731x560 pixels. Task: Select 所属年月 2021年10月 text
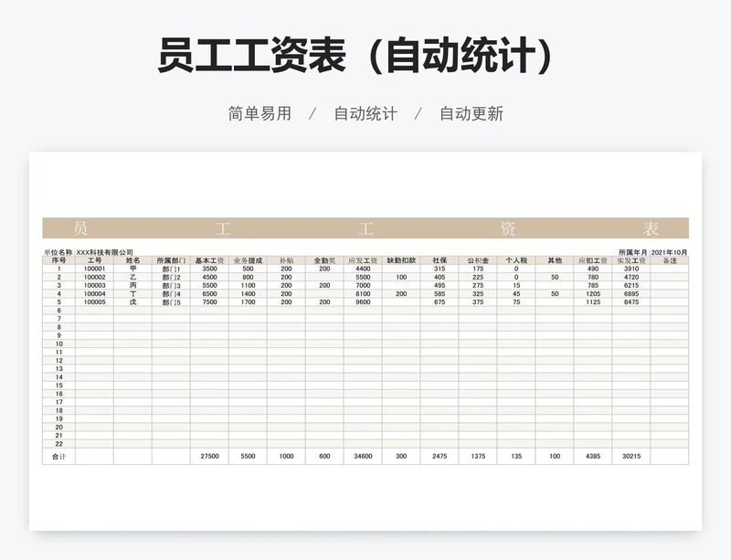[x=652, y=252]
